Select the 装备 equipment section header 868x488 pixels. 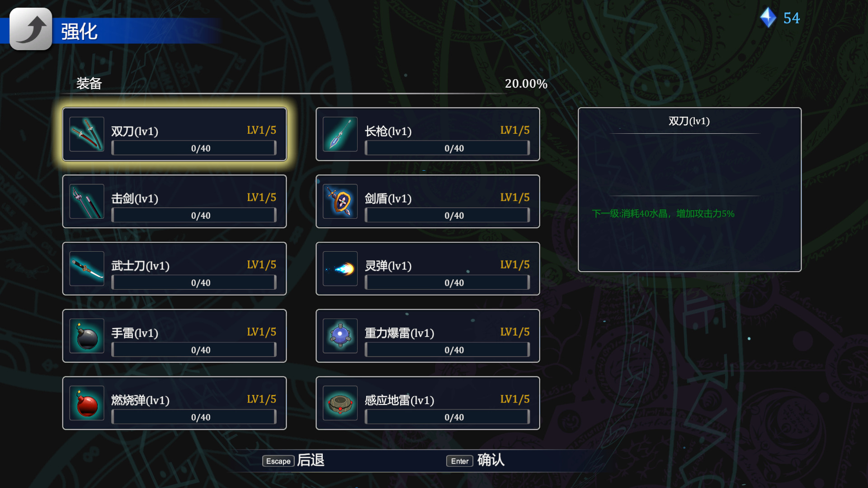pyautogui.click(x=89, y=84)
